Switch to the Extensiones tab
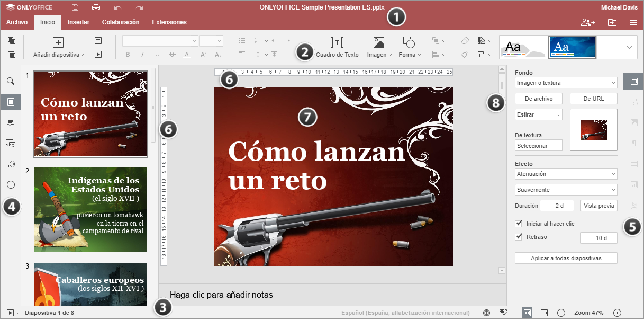Screen dimensions: 644x319 point(169,22)
